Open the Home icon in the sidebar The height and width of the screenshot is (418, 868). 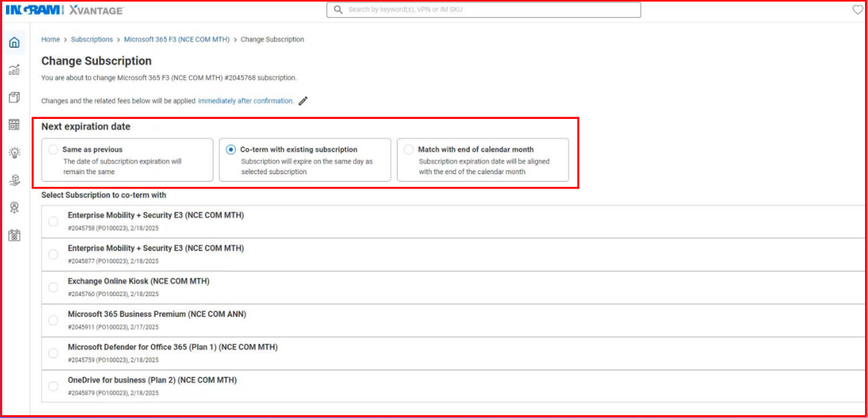(14, 43)
